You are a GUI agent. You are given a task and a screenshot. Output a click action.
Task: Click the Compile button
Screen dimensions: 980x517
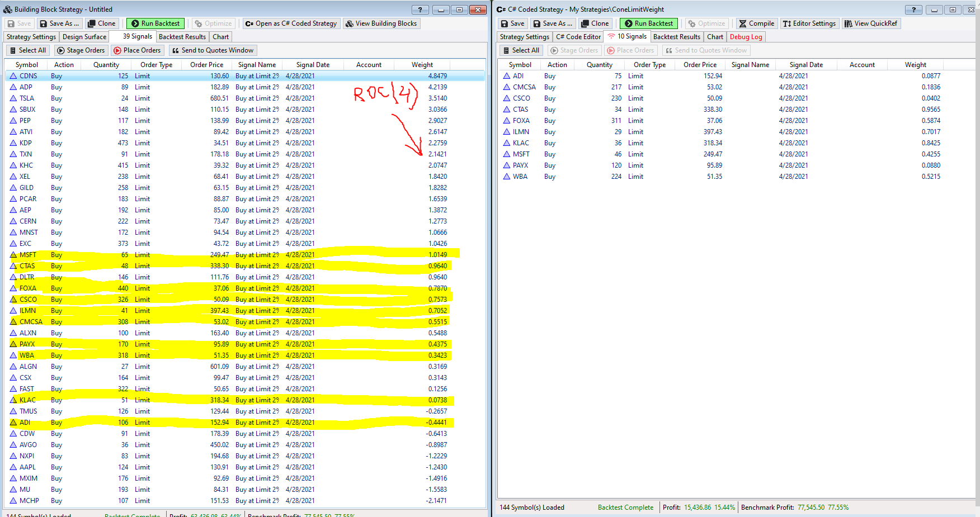756,23
